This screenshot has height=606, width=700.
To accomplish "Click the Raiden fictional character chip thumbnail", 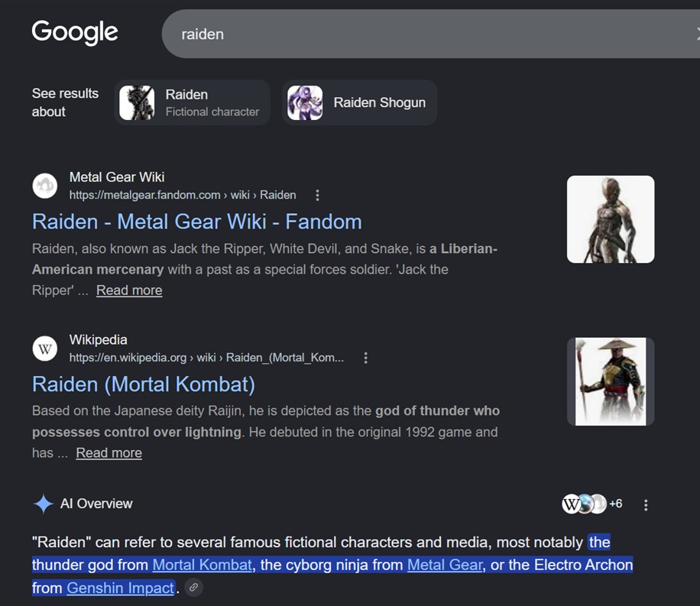I will tap(137, 102).
